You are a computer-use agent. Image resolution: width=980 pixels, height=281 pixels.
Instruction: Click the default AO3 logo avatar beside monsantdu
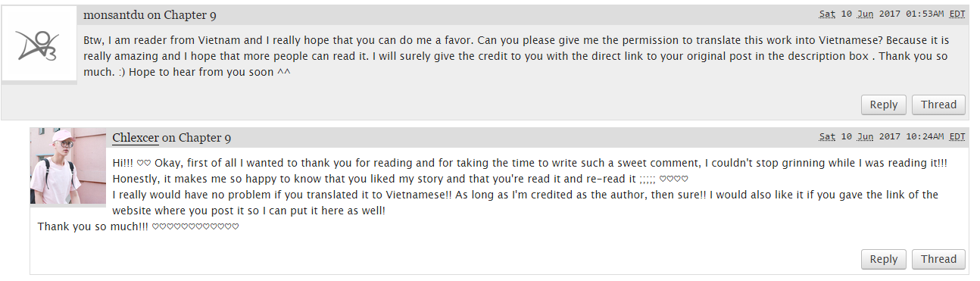(39, 45)
